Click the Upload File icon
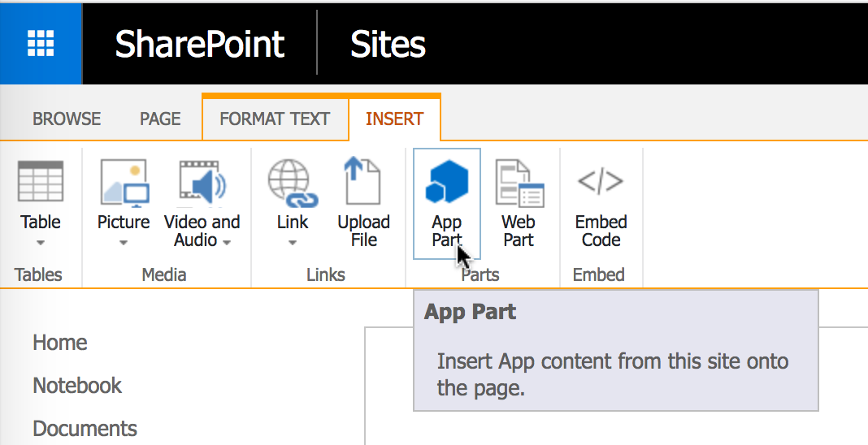868x445 pixels. (x=363, y=182)
